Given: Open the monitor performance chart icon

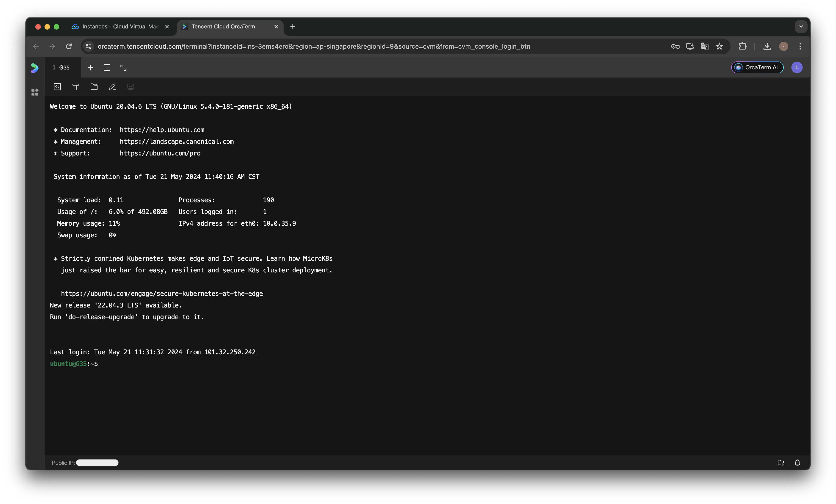Looking at the screenshot, I should (x=131, y=87).
